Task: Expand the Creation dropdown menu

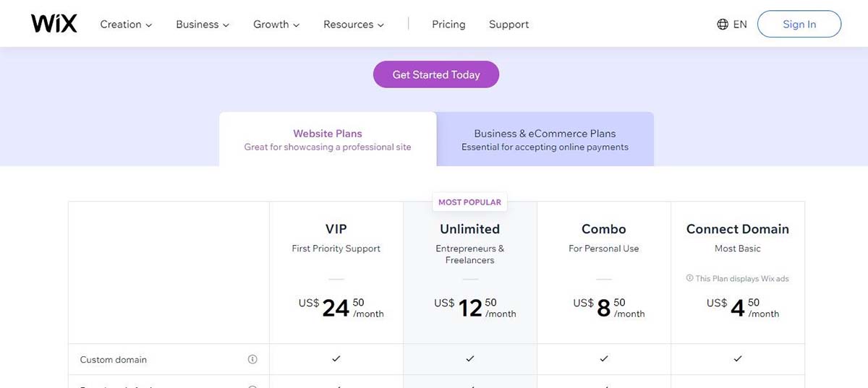Action: click(x=126, y=25)
